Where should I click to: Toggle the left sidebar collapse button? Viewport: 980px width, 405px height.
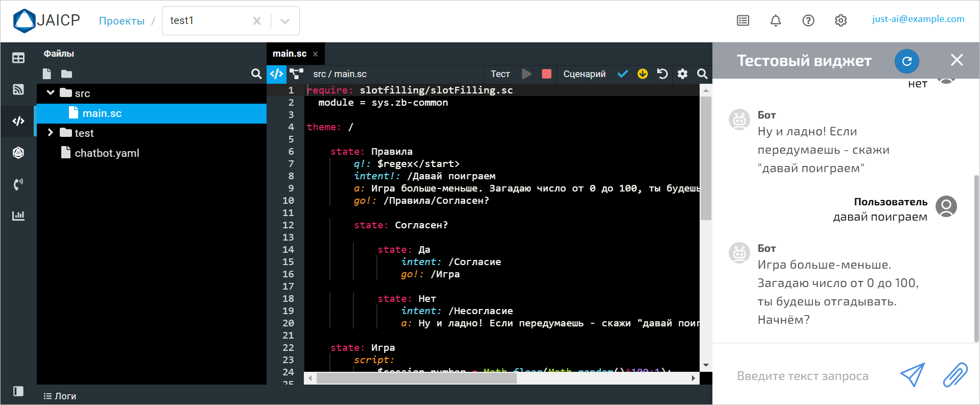[x=18, y=391]
